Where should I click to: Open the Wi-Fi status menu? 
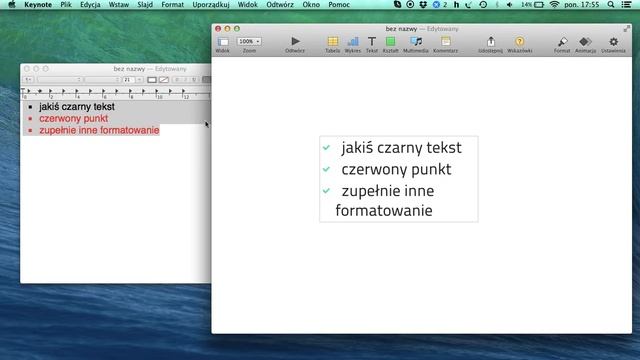pos(554,4)
